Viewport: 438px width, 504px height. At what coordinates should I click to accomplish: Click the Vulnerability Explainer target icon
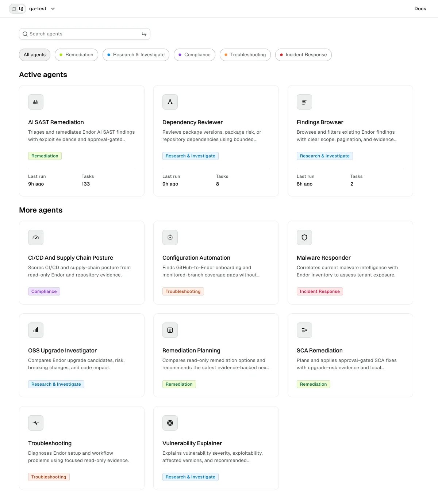pyautogui.click(x=170, y=423)
